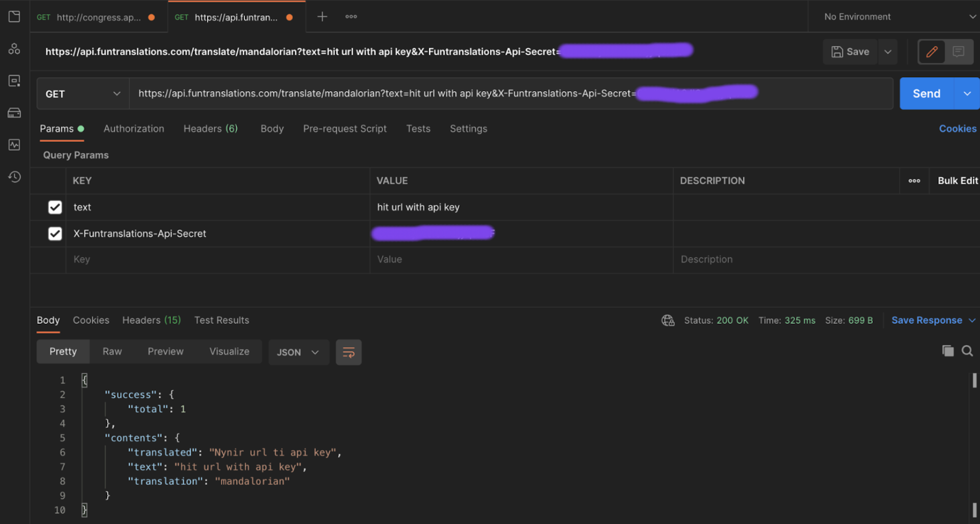Open the APIs sidebar icon
Image resolution: width=980 pixels, height=524 pixels.
[x=14, y=48]
